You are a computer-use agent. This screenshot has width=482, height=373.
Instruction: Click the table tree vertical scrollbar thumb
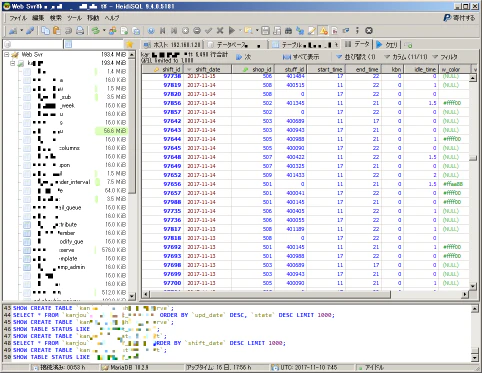(132, 126)
